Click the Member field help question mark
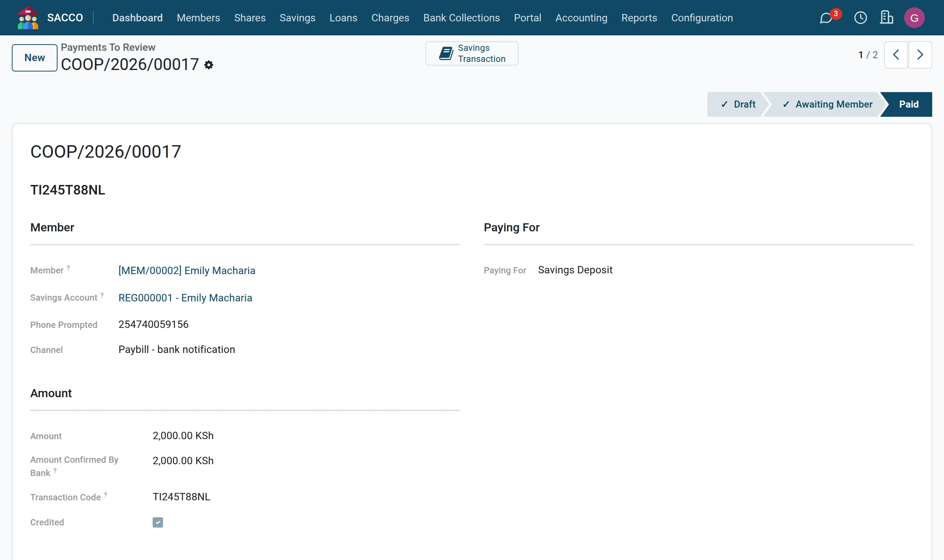This screenshot has height=560, width=944. click(x=68, y=268)
